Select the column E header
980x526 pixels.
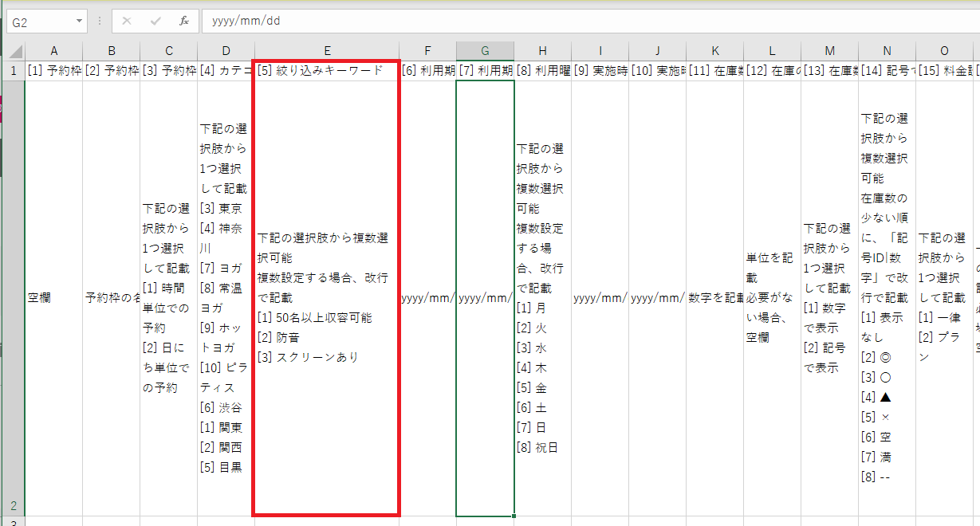[x=327, y=51]
